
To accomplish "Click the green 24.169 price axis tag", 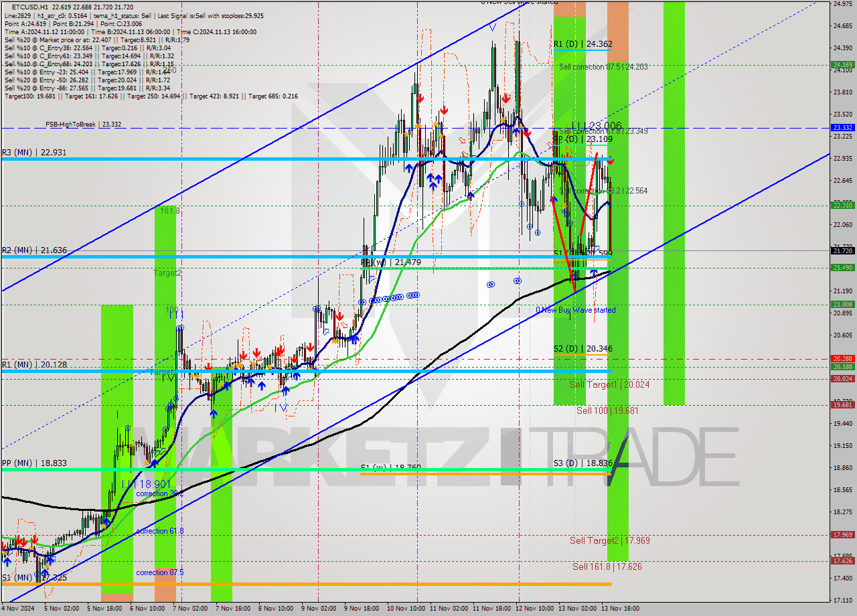I will coord(842,65).
